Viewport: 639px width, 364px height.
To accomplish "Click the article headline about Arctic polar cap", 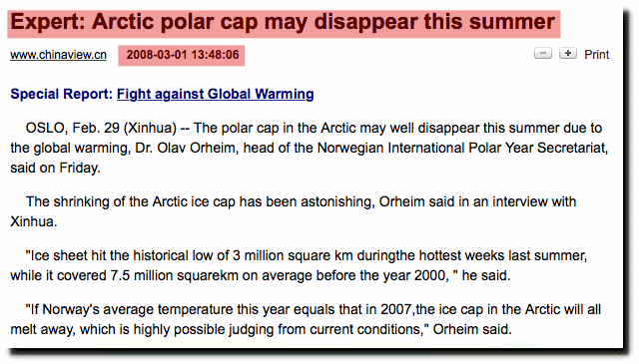I will (283, 22).
